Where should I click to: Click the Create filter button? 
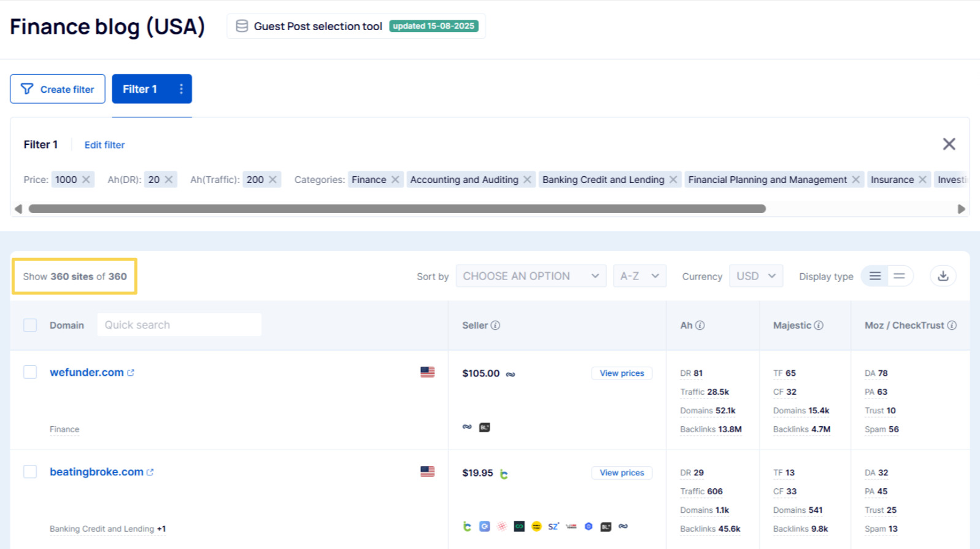[58, 89]
